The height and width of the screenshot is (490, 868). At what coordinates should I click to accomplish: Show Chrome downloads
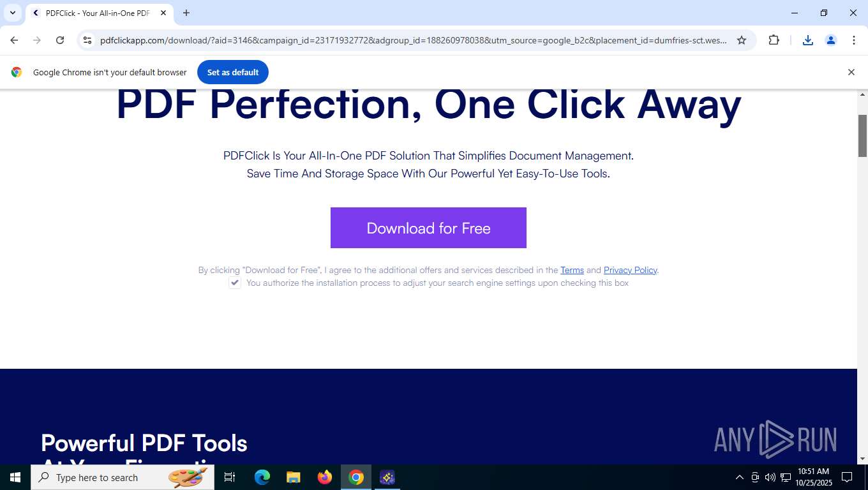pos(808,40)
